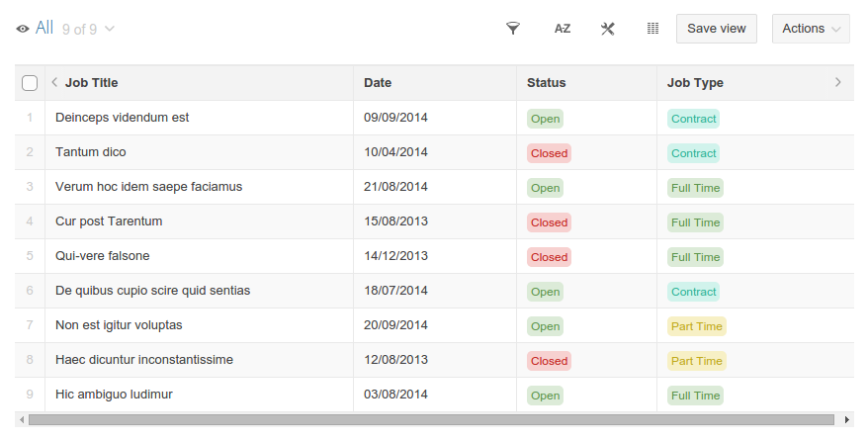This screenshot has width=868, height=441.
Task: Click the right chevron beside Job Type
Action: (837, 82)
